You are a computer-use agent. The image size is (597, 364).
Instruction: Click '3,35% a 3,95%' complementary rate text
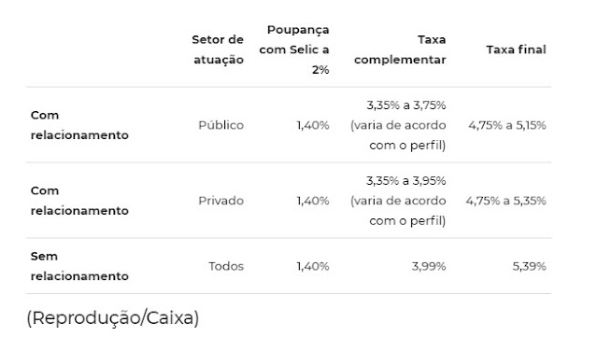coord(406,181)
